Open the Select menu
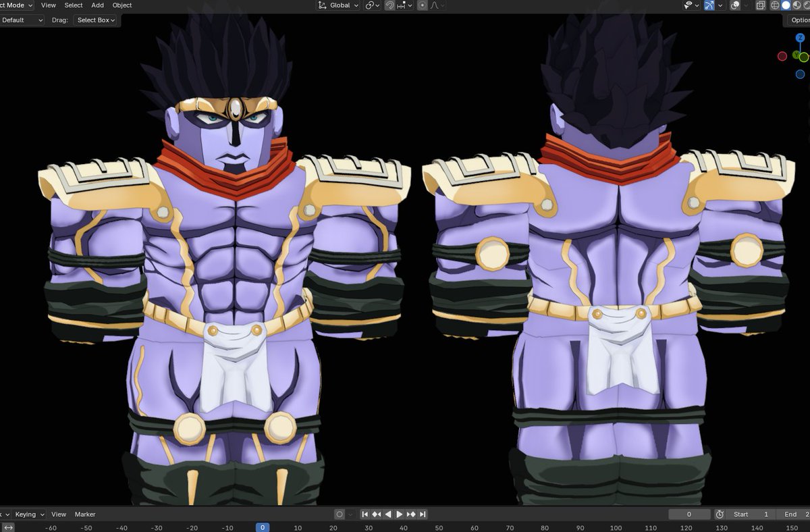This screenshot has width=810, height=532. (74, 5)
